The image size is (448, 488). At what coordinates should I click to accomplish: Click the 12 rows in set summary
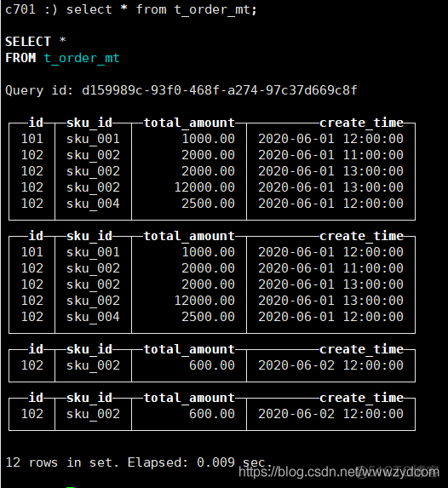(x=62, y=462)
